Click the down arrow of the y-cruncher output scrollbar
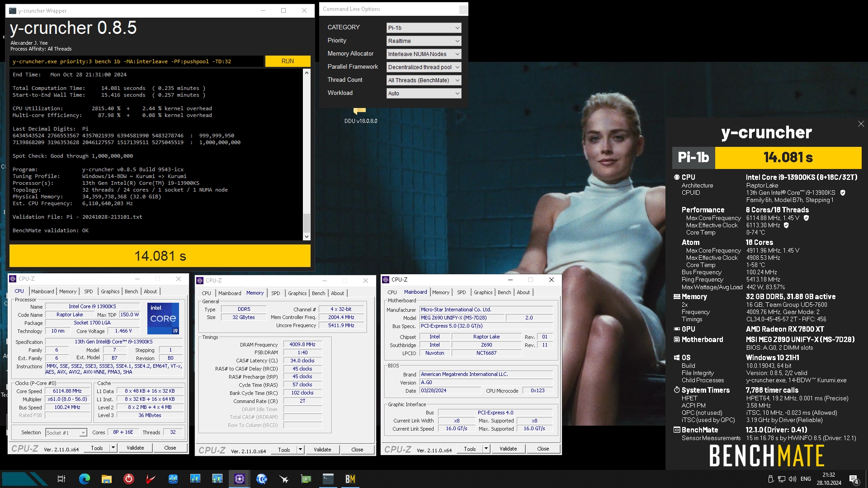The height and width of the screenshot is (488, 868). point(307,236)
